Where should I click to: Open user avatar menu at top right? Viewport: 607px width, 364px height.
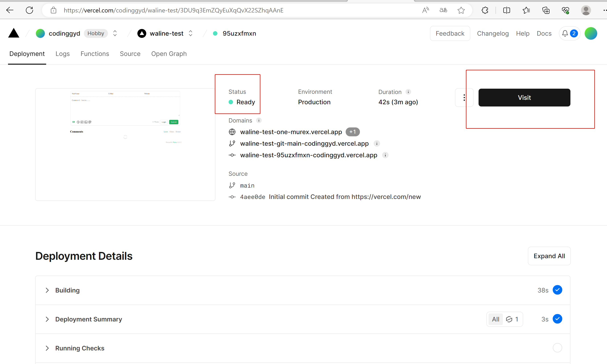[590, 33]
